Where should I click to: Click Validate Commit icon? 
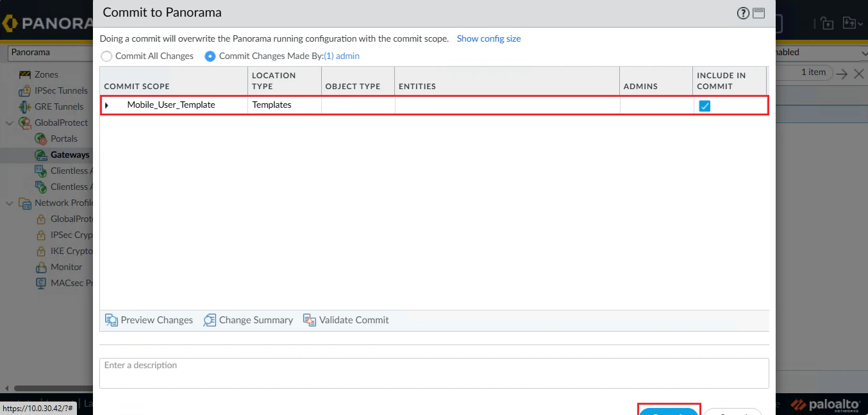[x=310, y=320]
